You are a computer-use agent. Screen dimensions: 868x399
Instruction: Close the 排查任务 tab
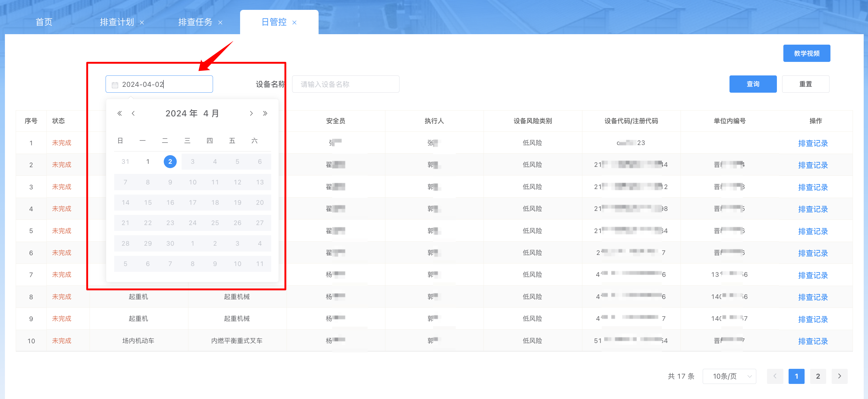tap(220, 22)
